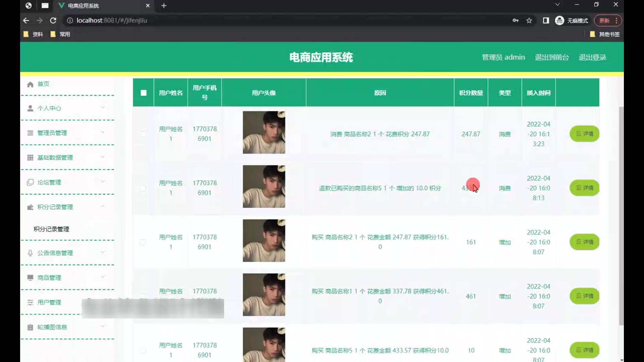Click the forum icon beside 论坛管理

(x=30, y=182)
